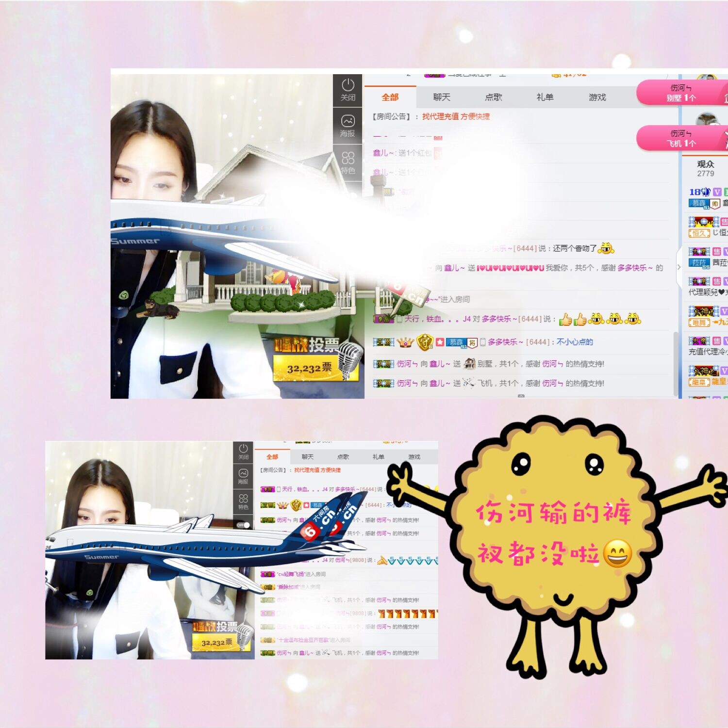Open the 游戏 tab in lower screenshot

coord(414,457)
